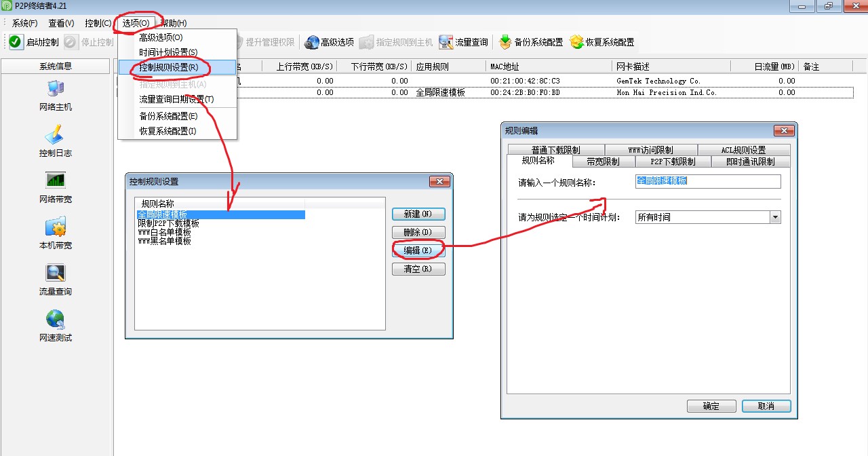This screenshot has height=456, width=868.
Task: Select WWW白名单模板 in the rule list
Action: coord(164,232)
